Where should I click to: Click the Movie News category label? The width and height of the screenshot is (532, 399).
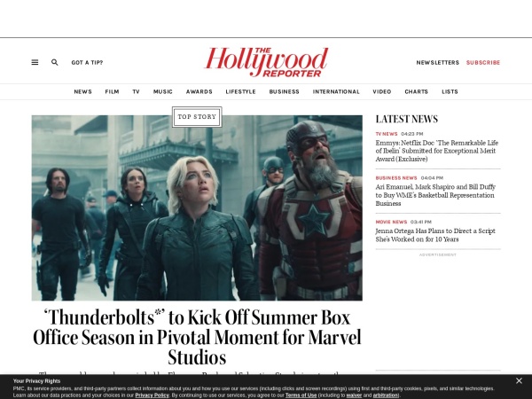click(391, 222)
